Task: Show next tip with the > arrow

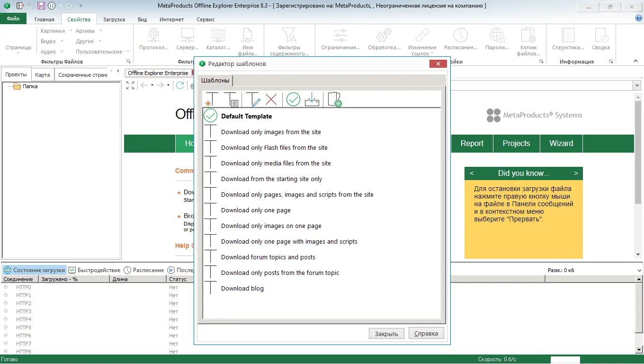Action: pyautogui.click(x=576, y=173)
